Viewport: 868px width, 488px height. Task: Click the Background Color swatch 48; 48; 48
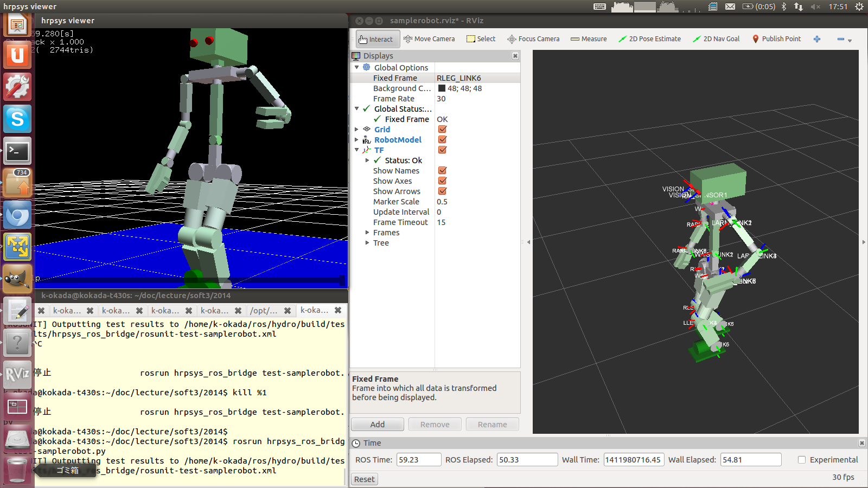point(442,88)
